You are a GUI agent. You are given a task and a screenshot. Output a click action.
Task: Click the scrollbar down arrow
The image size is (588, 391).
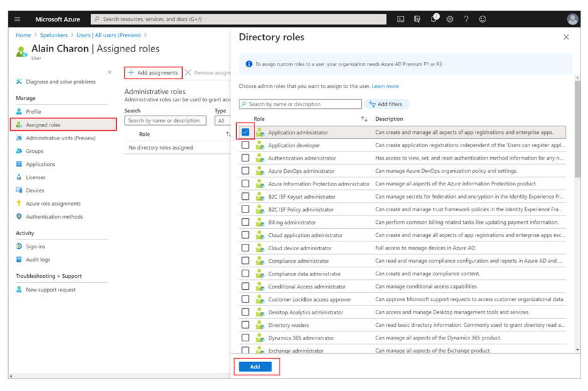577,350
